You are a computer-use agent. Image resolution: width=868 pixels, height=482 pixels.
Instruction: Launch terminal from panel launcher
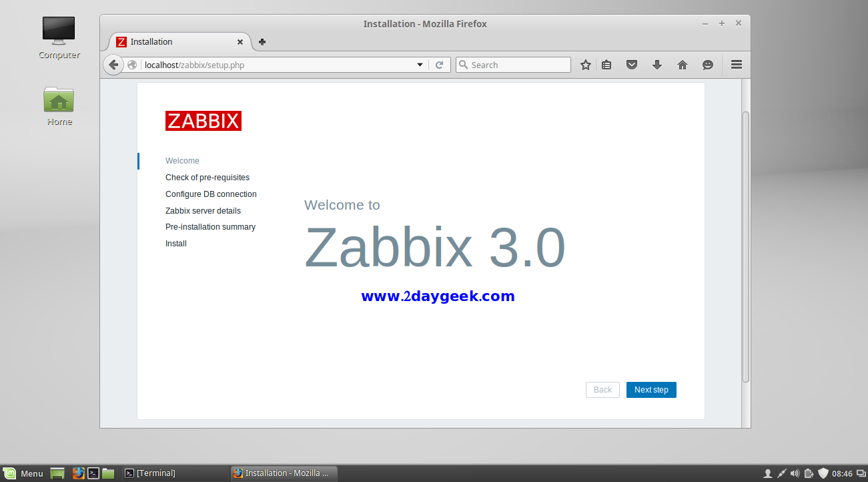click(x=93, y=473)
